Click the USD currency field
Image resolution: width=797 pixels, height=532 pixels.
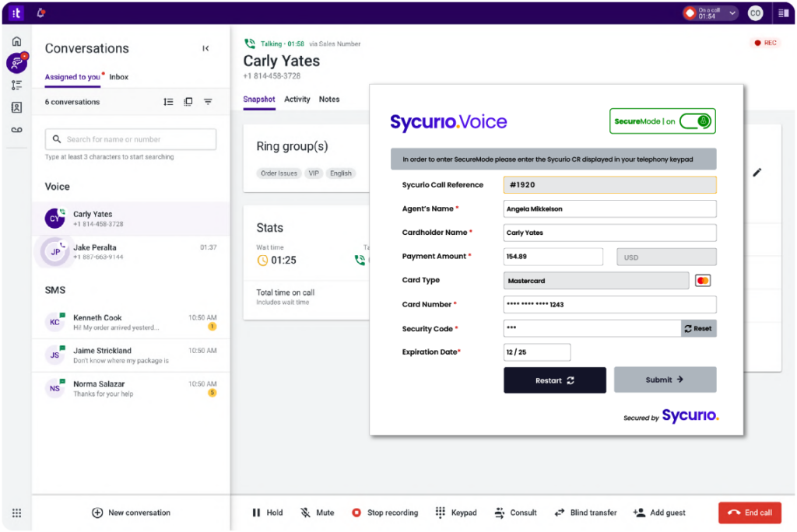click(666, 257)
